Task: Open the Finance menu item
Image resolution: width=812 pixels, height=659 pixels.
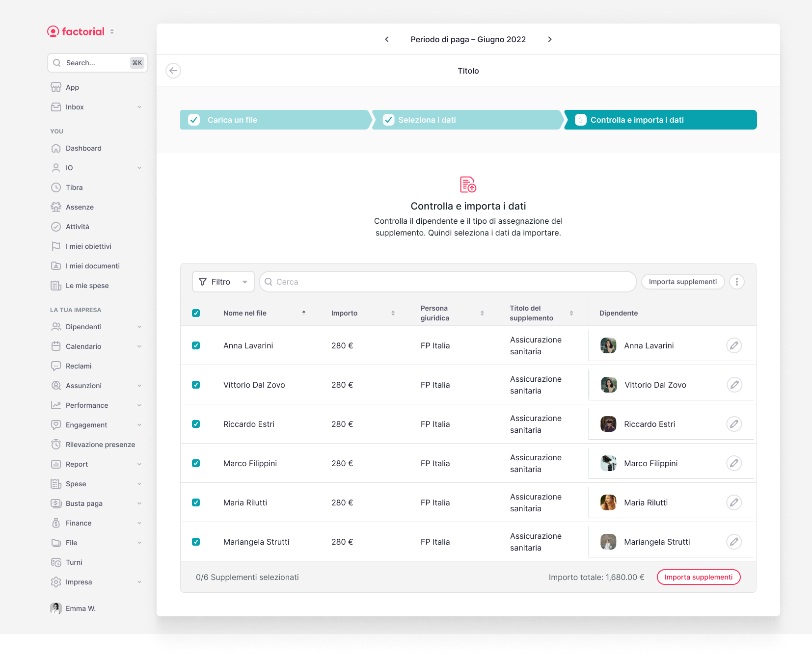Action: 97,523
